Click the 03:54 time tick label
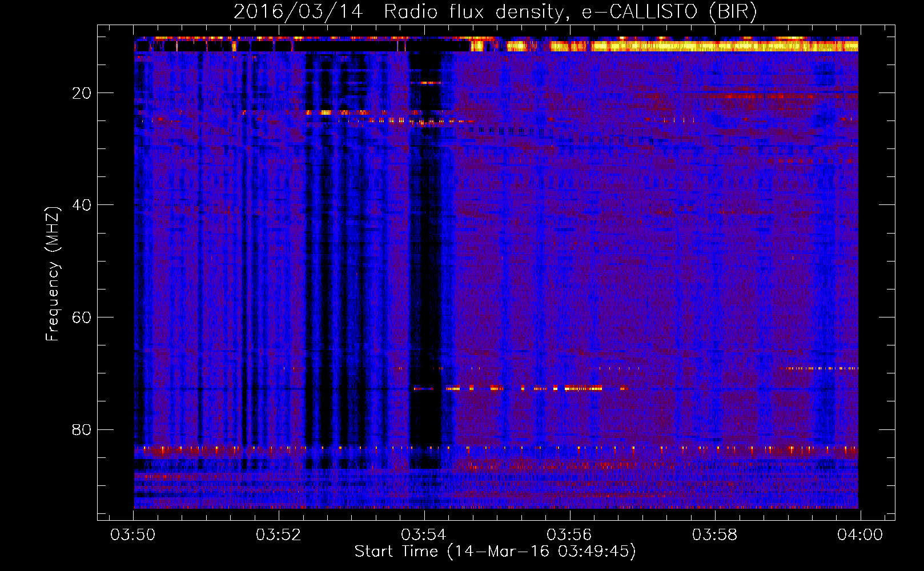The height and width of the screenshot is (571, 924). tap(424, 535)
